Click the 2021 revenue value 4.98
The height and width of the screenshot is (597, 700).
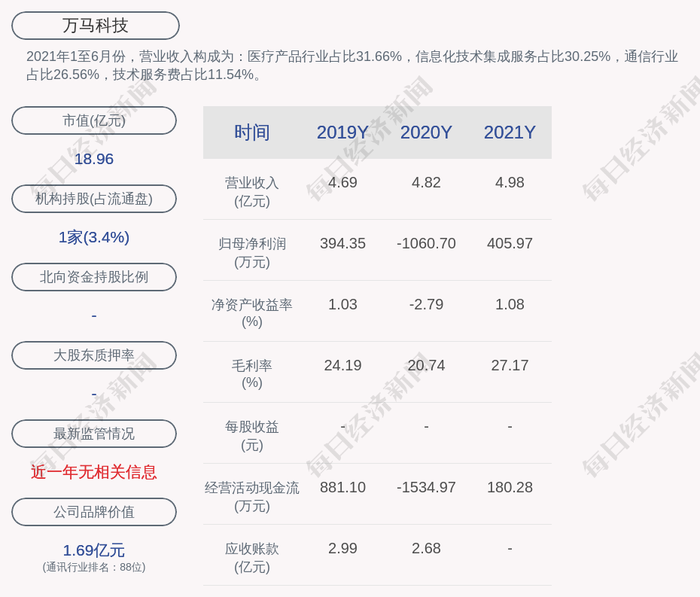[x=510, y=182]
